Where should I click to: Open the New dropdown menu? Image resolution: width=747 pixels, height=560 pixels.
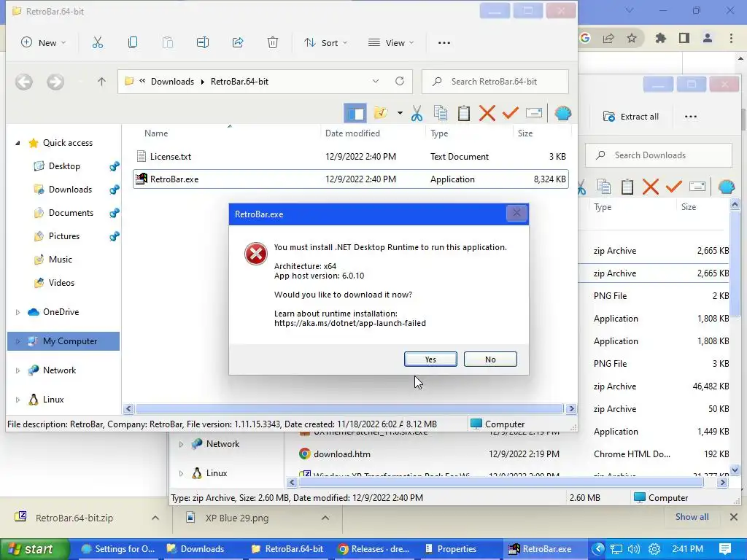44,43
